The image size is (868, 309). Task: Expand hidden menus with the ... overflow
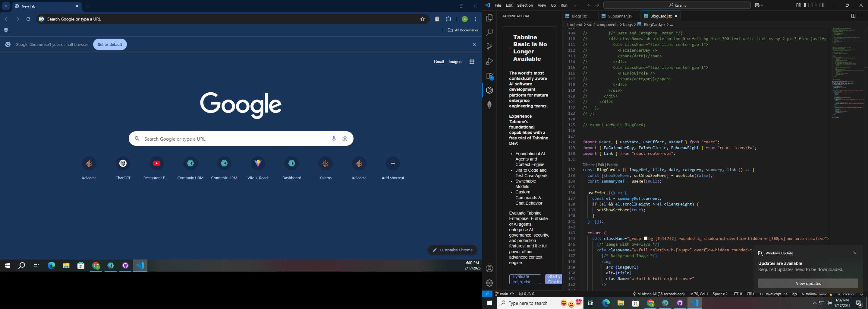point(576,5)
